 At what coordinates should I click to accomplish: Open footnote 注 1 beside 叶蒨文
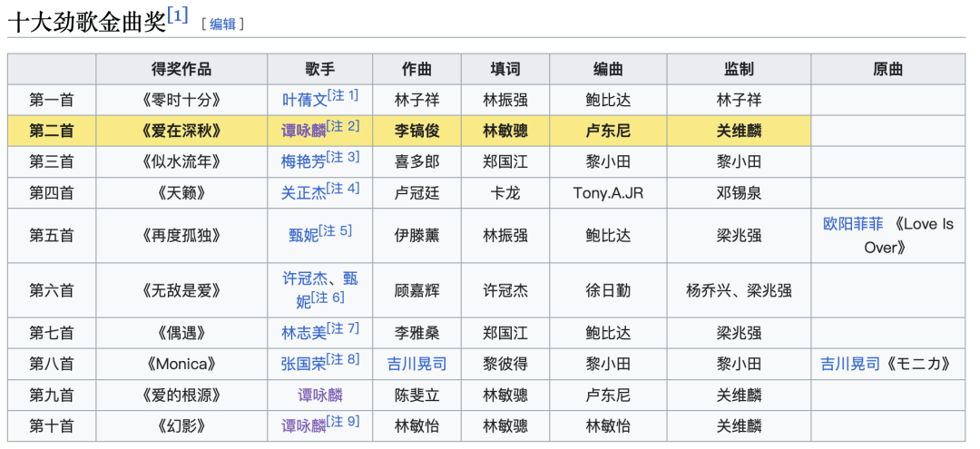[343, 95]
